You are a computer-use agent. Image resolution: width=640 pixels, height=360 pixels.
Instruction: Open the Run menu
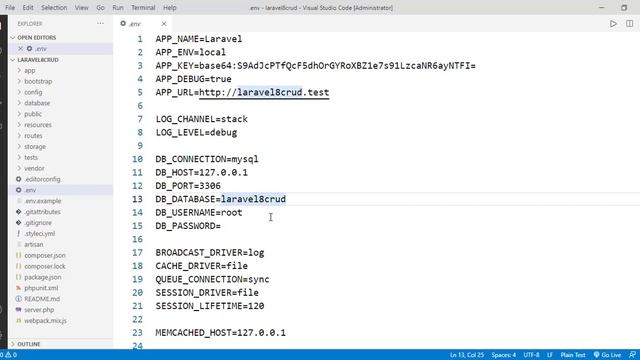(x=118, y=8)
